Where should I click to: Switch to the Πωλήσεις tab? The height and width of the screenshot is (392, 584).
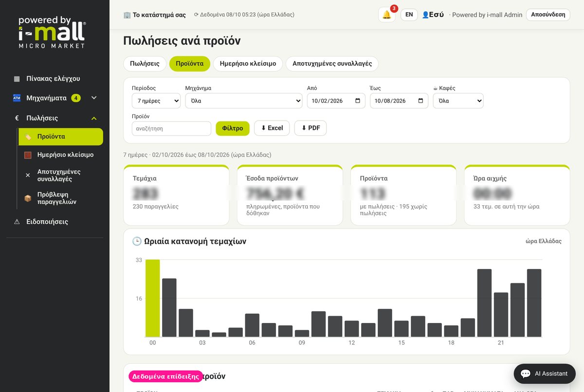[x=145, y=64]
